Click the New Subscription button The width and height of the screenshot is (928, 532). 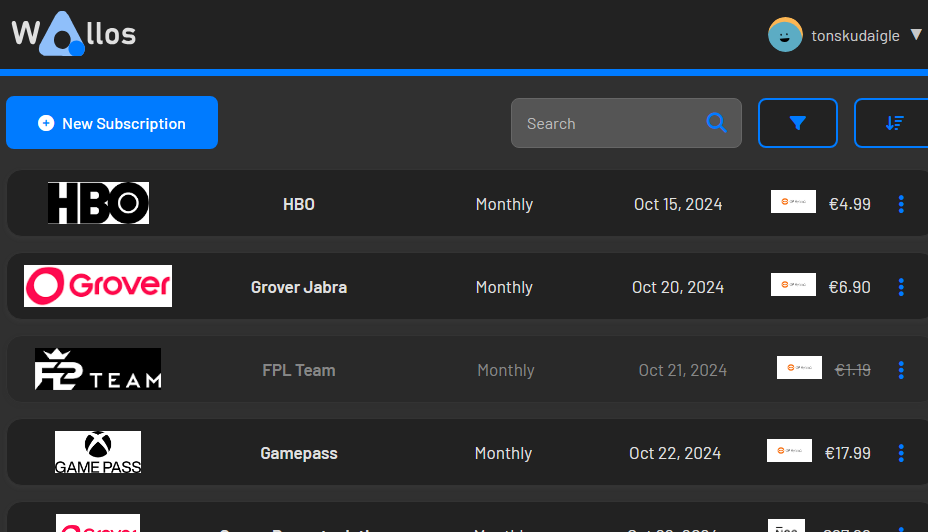pos(112,123)
